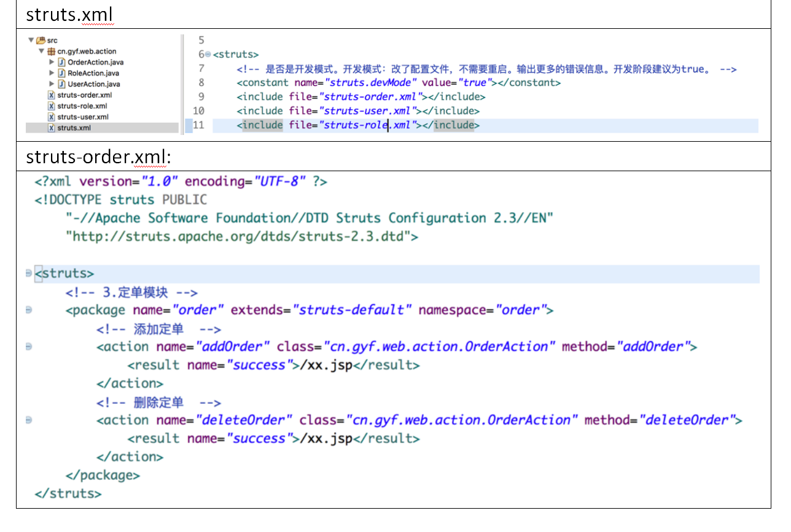Fold the highlighted <struts> element in struts-order.xml
The image size is (791, 532).
pyautogui.click(x=29, y=274)
